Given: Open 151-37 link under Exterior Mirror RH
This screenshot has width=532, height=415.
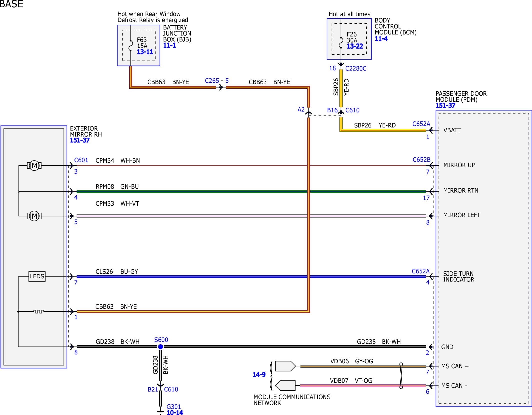Looking at the screenshot, I should tap(80, 140).
